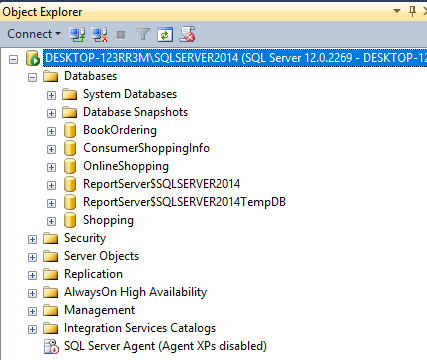This screenshot has width=427, height=360.
Task: Click the Replication folder icon
Action: tap(51, 274)
